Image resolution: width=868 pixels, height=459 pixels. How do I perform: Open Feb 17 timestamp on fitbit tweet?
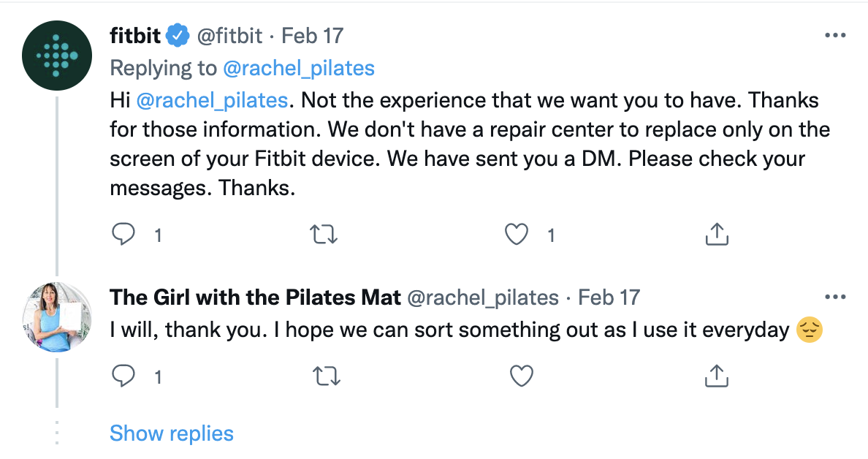(x=312, y=35)
